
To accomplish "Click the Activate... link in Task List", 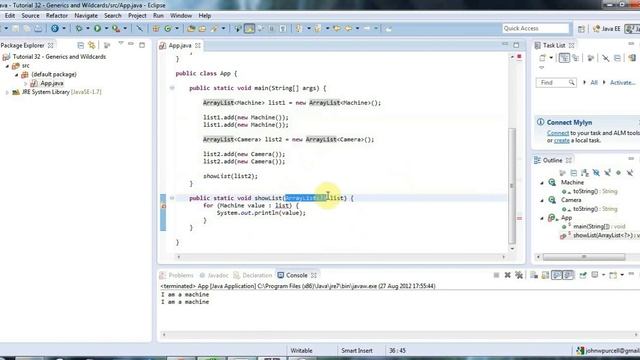I will pos(622,82).
